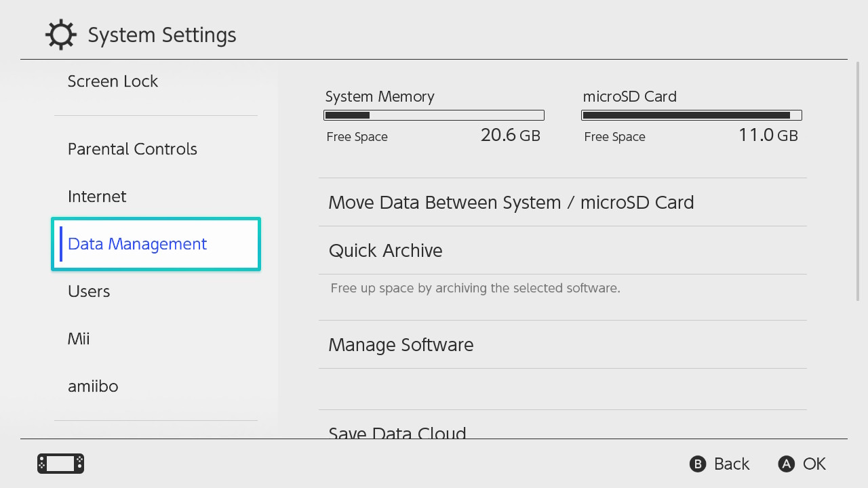868x488 pixels.
Task: Choose Move Data Between System / microSD Card
Action: point(511,203)
